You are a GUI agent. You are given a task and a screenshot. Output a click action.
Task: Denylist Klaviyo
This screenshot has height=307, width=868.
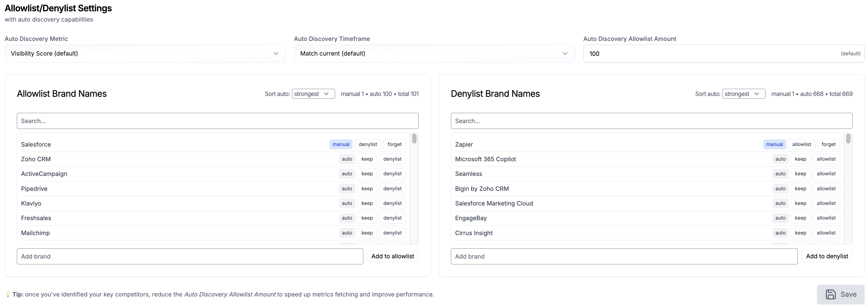pyautogui.click(x=393, y=203)
